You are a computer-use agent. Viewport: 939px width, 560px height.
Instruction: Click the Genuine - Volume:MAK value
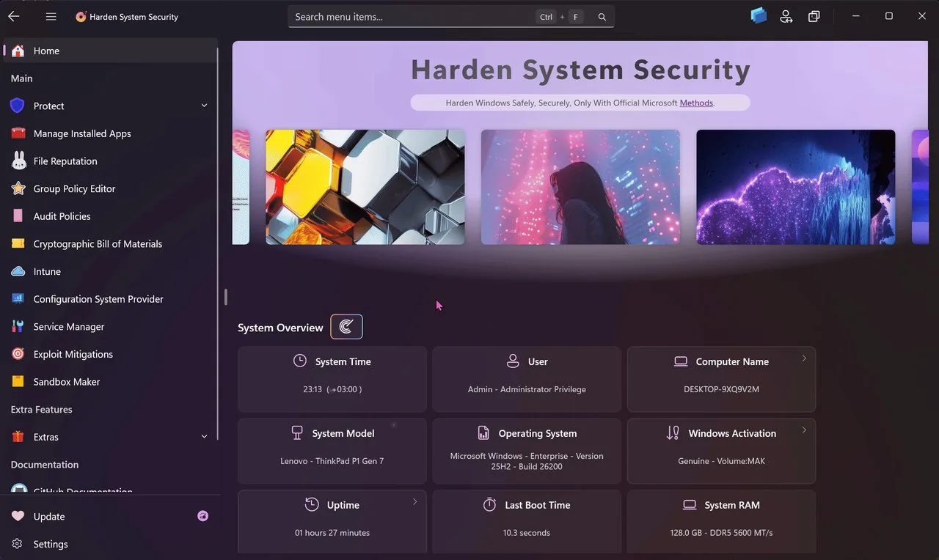[721, 461]
